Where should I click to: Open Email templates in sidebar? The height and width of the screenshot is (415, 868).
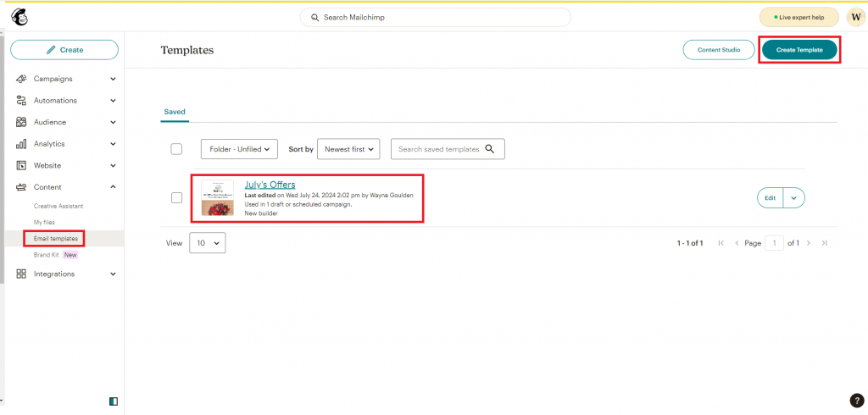[55, 239]
